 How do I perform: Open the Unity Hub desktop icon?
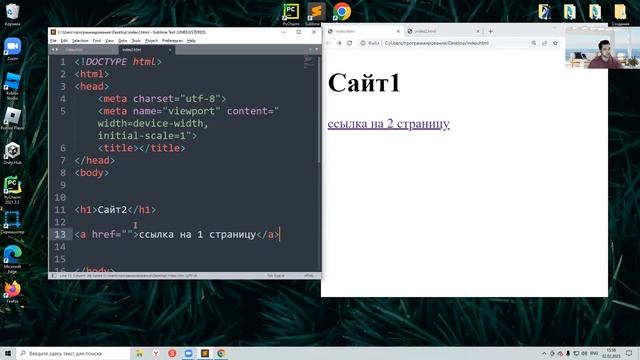(x=12, y=153)
